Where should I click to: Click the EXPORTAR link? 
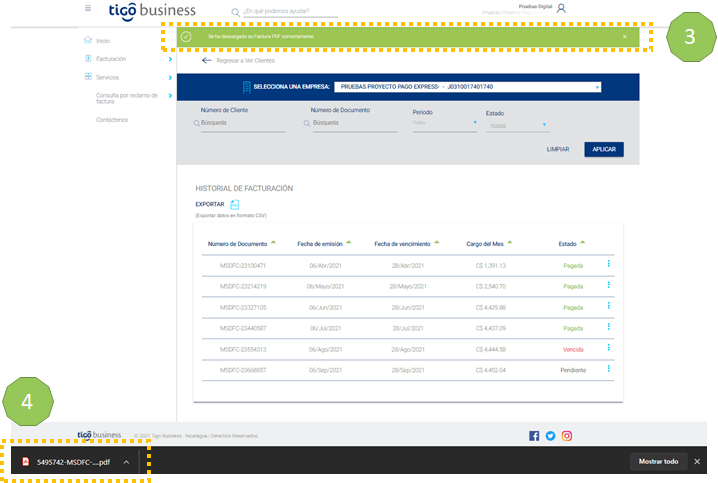point(210,204)
